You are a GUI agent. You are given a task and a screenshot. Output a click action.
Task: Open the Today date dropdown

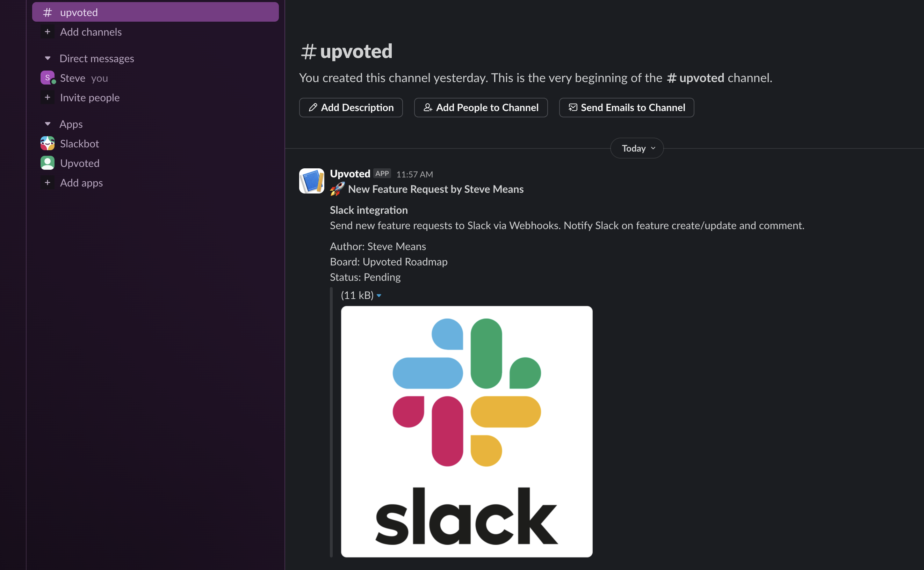(x=637, y=148)
